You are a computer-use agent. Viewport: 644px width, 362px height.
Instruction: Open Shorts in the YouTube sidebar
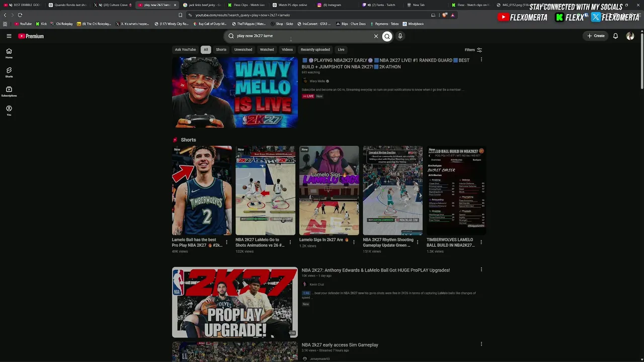(9, 72)
